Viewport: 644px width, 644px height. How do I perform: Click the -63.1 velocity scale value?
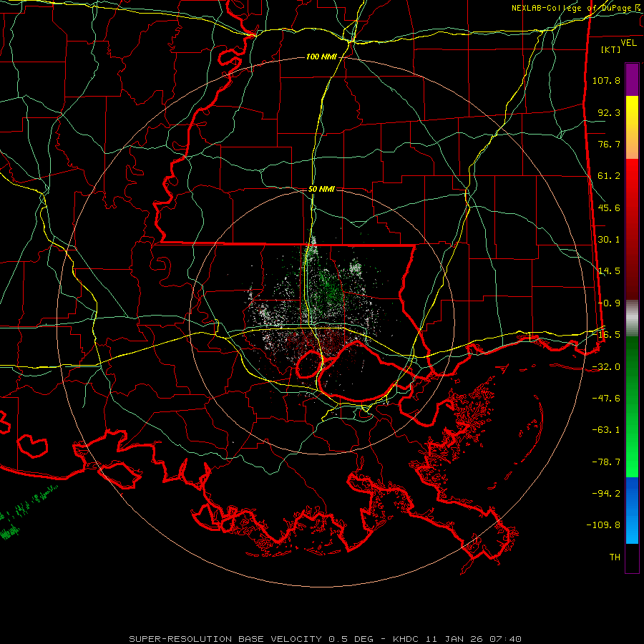(x=606, y=430)
